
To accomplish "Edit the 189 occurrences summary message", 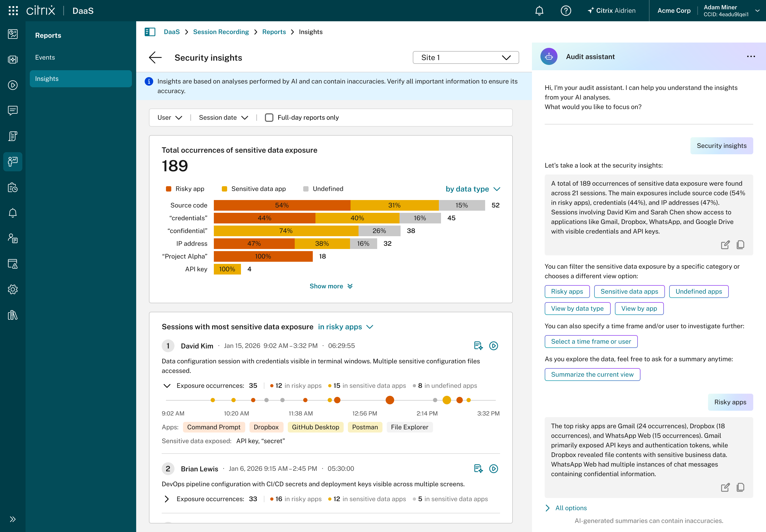I will coord(725,245).
